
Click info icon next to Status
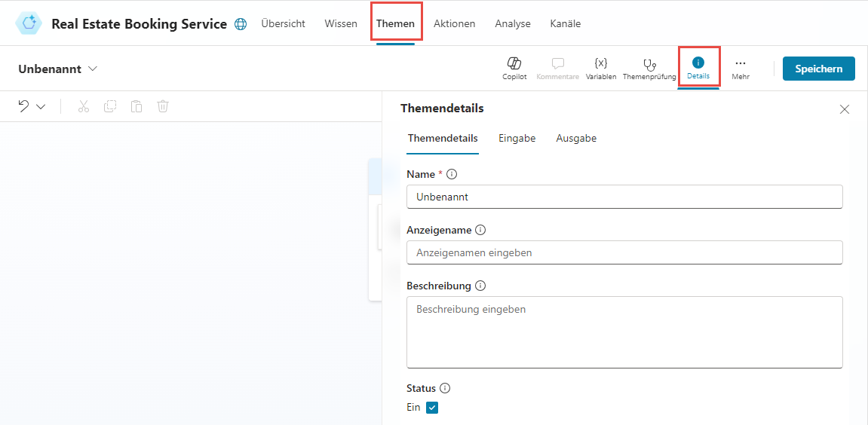coord(444,388)
